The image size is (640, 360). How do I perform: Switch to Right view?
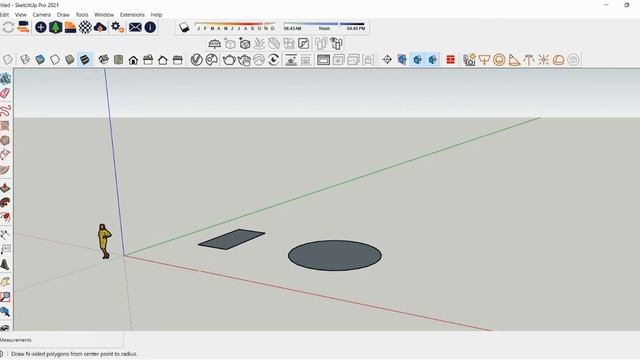pos(148,60)
